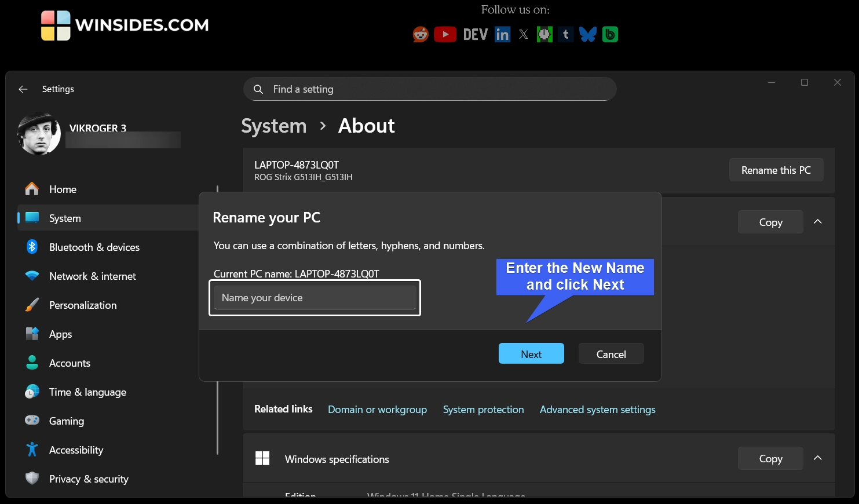Click the Tumblr icon

pyautogui.click(x=565, y=34)
